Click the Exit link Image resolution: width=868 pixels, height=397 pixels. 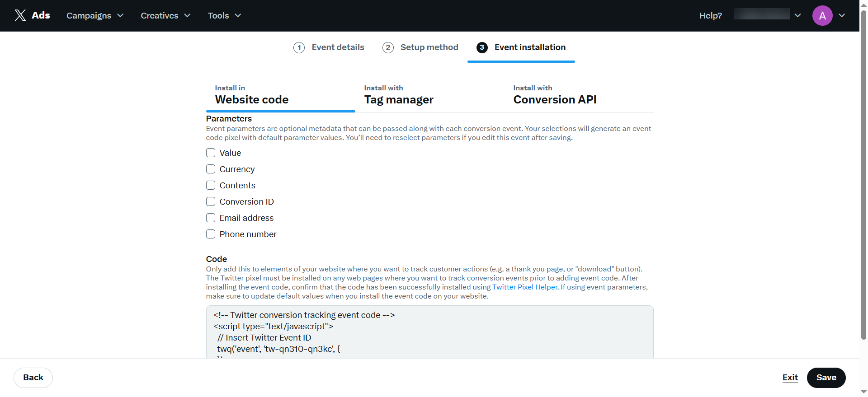click(790, 378)
